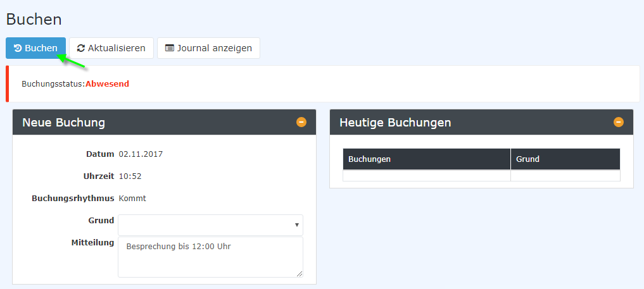Click the date value 02.11.2017
Screen dimensions: 644x289
(x=136, y=154)
